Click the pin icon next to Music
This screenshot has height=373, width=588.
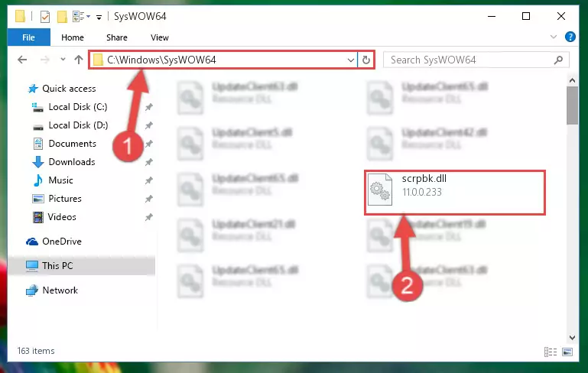149,180
